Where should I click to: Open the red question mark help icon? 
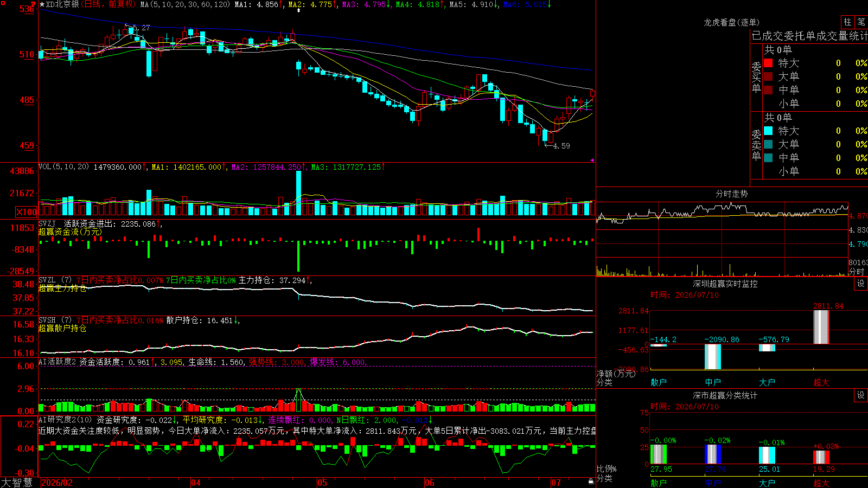click(x=34, y=4)
